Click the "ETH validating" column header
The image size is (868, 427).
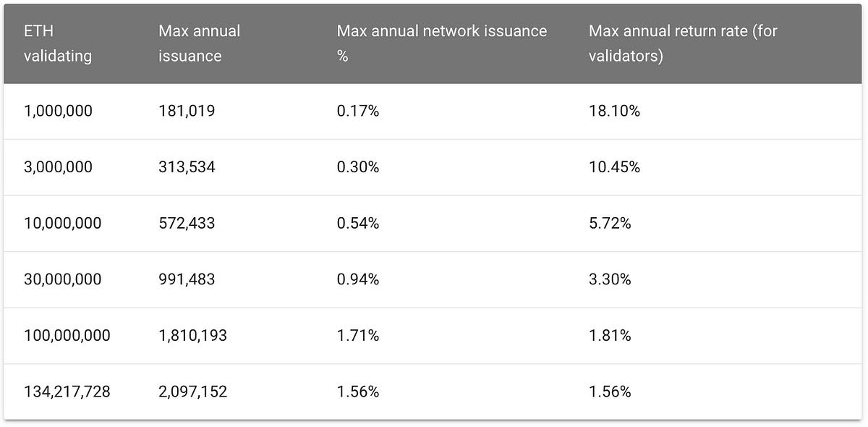58,43
